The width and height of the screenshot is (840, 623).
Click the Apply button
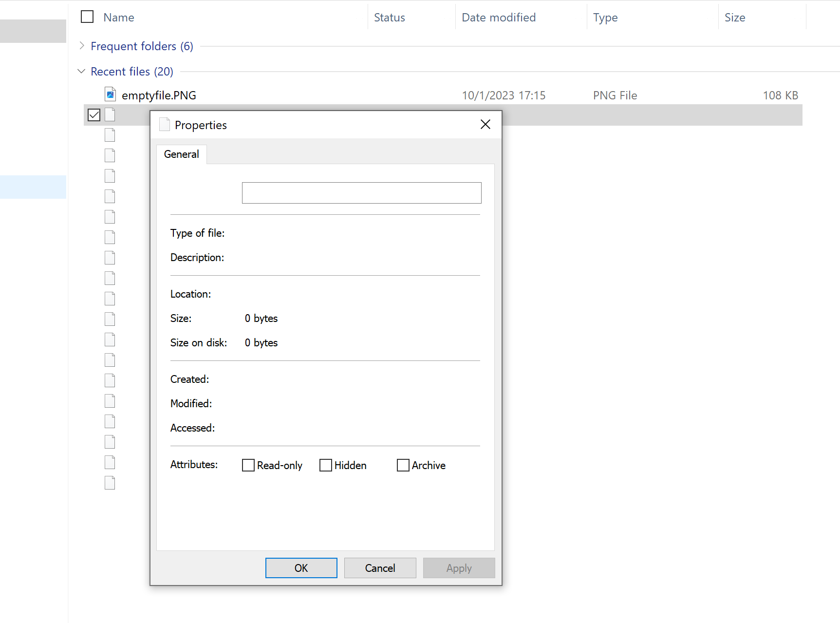458,567
